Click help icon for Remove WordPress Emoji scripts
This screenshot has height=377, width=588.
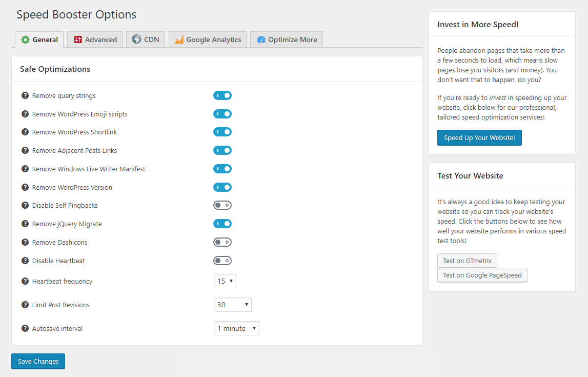[25, 114]
